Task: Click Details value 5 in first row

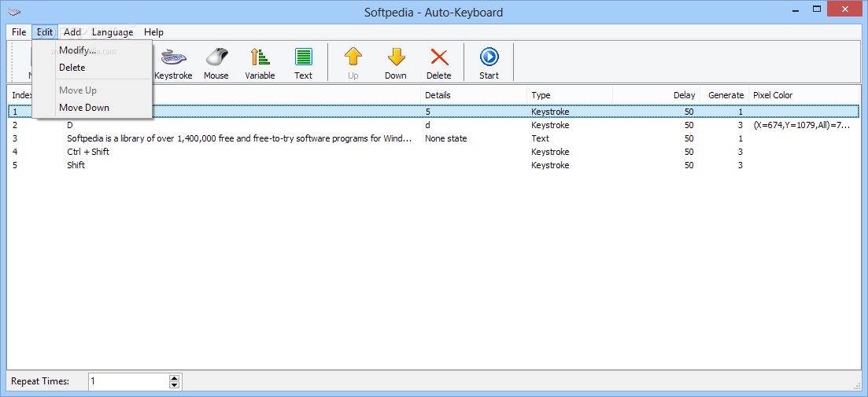Action: pos(428,112)
